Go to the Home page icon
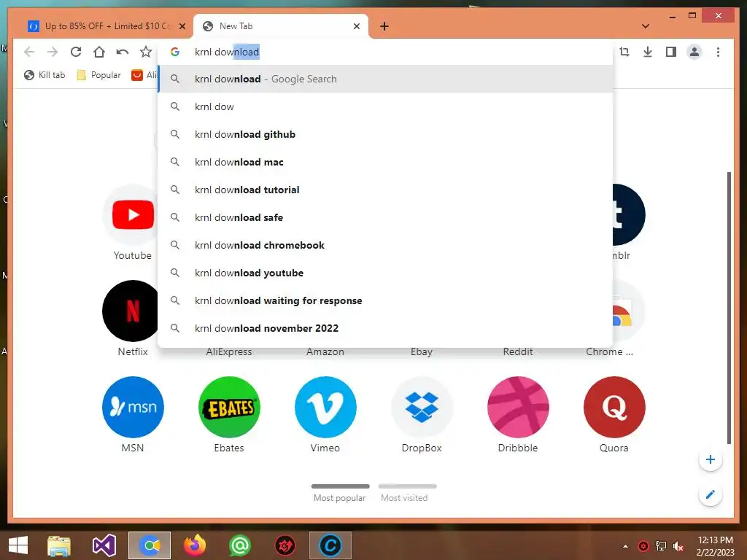The height and width of the screenshot is (560, 747). click(99, 52)
